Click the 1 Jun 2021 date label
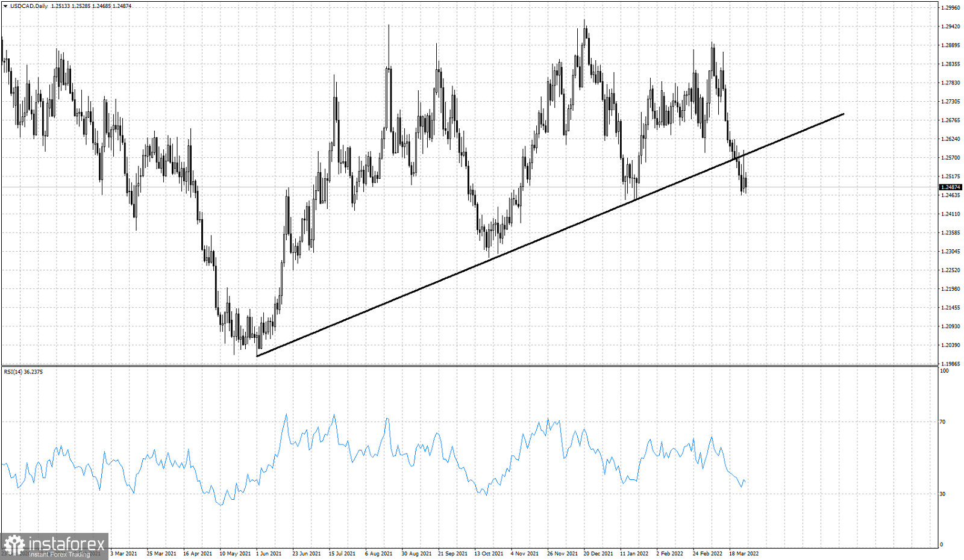Image resolution: width=964 pixels, height=560 pixels. (x=269, y=553)
